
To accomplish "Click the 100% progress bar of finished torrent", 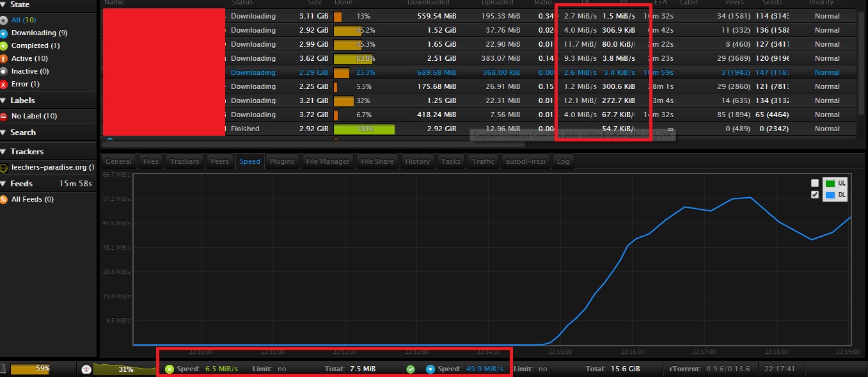I will coord(364,129).
